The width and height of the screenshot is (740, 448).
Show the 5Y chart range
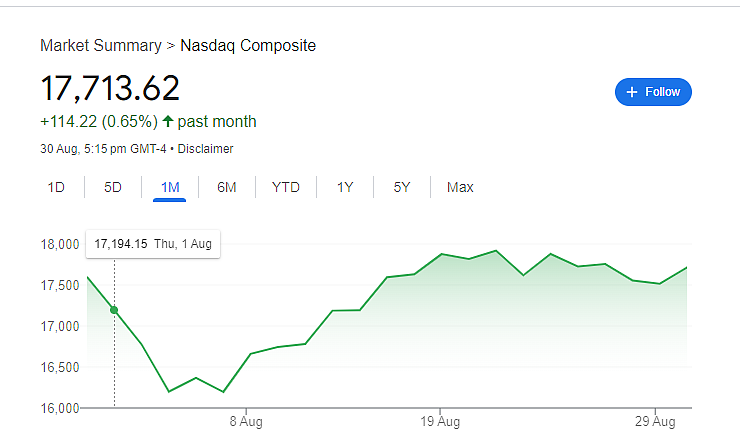pyautogui.click(x=401, y=187)
